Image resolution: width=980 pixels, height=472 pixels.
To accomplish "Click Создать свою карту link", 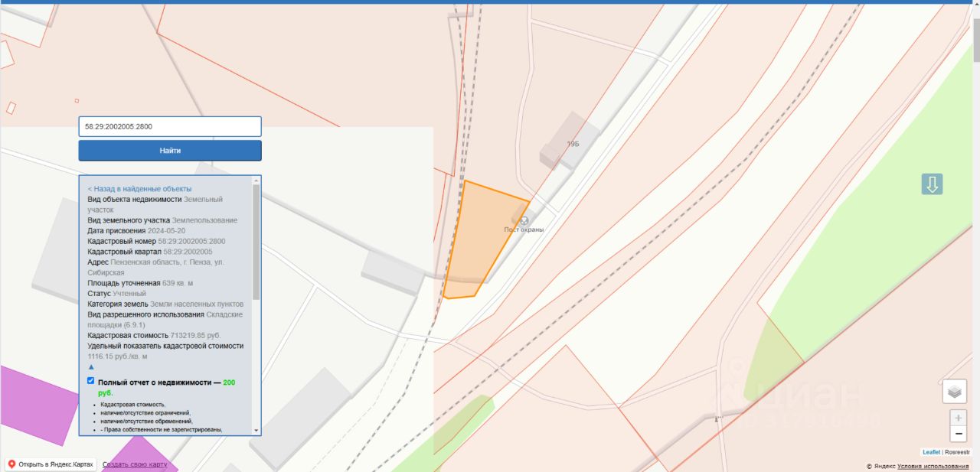I will [x=135, y=465].
